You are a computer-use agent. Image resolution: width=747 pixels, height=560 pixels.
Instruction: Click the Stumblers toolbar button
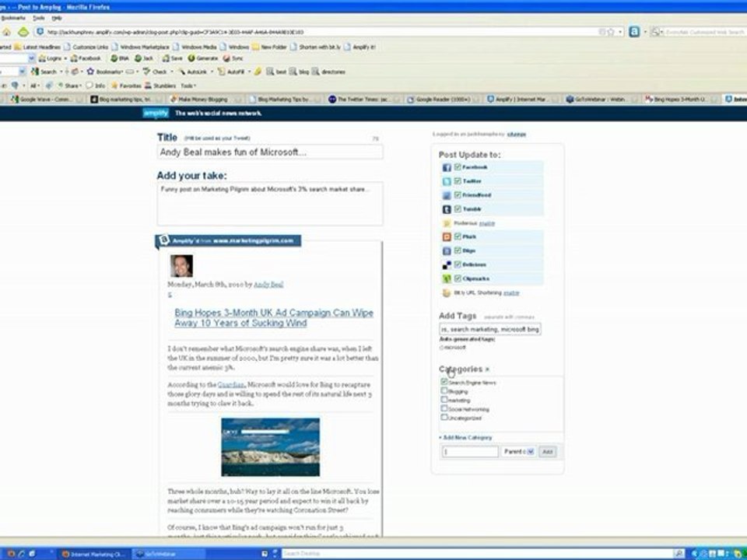coord(160,86)
